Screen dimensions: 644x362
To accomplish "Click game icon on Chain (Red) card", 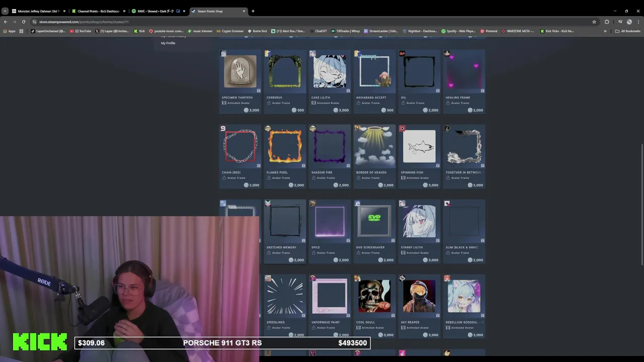I will (x=223, y=129).
